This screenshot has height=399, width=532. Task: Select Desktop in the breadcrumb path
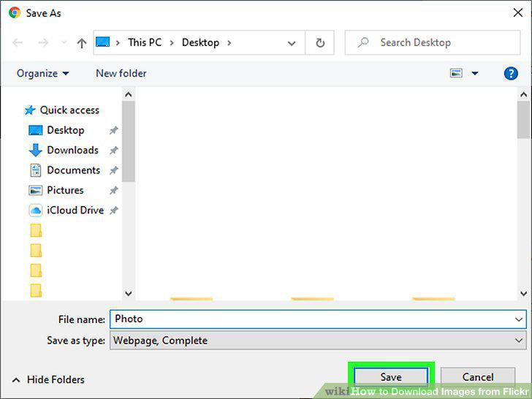(x=200, y=42)
